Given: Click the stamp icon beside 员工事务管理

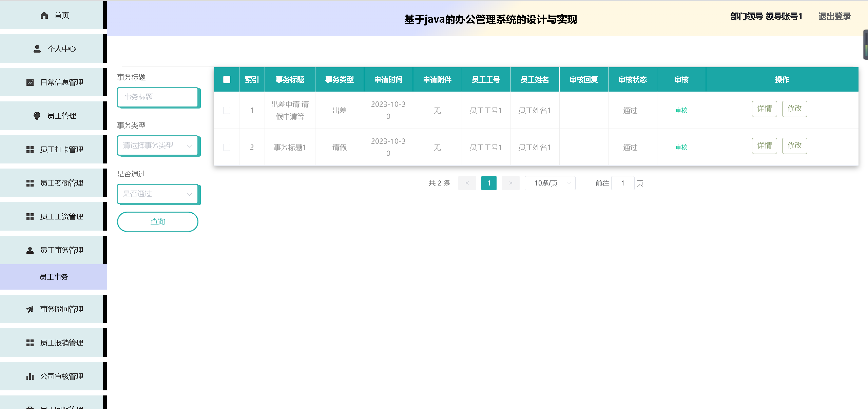Looking at the screenshot, I should tap(30, 250).
